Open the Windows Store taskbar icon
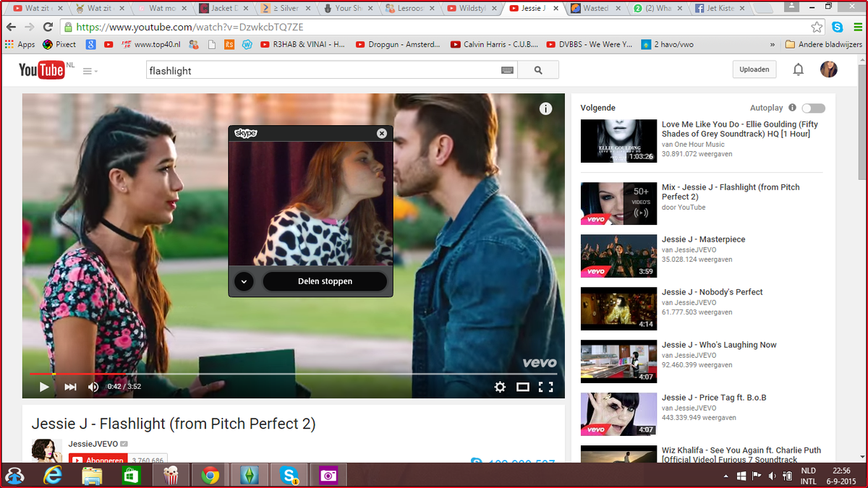The width and height of the screenshot is (868, 488). click(131, 475)
